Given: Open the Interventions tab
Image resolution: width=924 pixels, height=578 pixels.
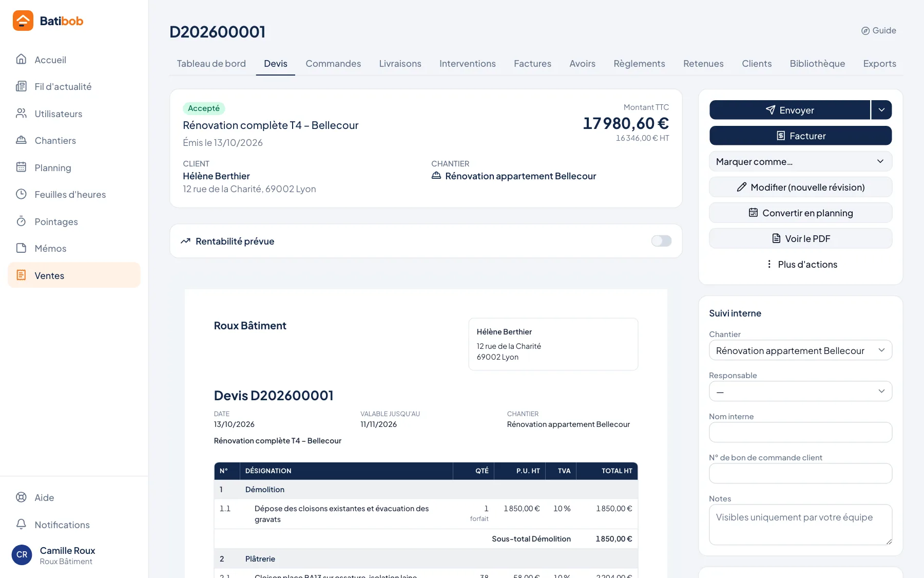Looking at the screenshot, I should pyautogui.click(x=467, y=64).
